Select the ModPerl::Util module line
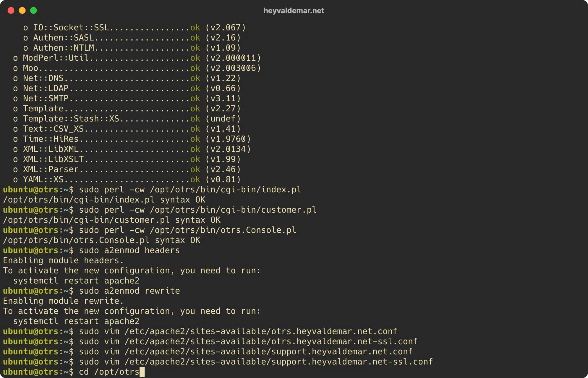This screenshot has width=588, height=378. 137,58
